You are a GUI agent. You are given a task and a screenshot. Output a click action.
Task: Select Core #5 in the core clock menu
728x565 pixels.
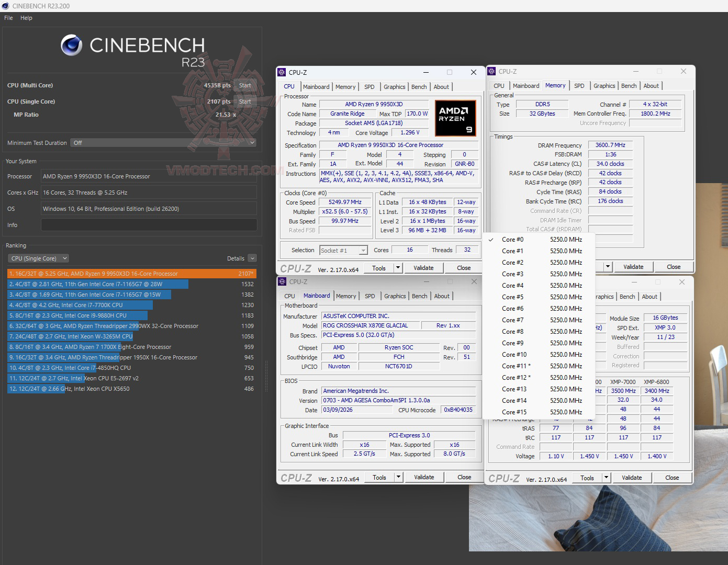[x=540, y=297]
